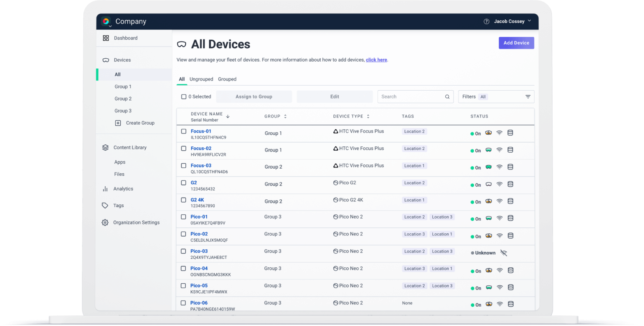This screenshot has width=644, height=326.
Task: Open the Dashboard from the sidebar
Action: pos(106,38)
